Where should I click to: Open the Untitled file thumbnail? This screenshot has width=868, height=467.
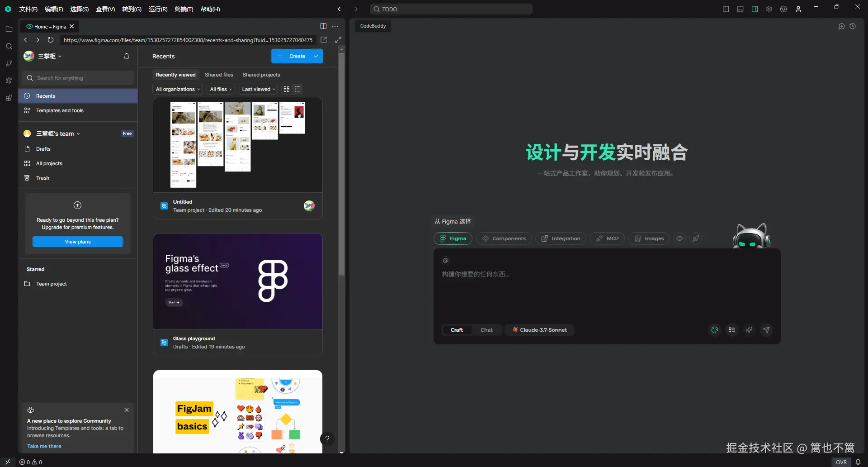238,145
